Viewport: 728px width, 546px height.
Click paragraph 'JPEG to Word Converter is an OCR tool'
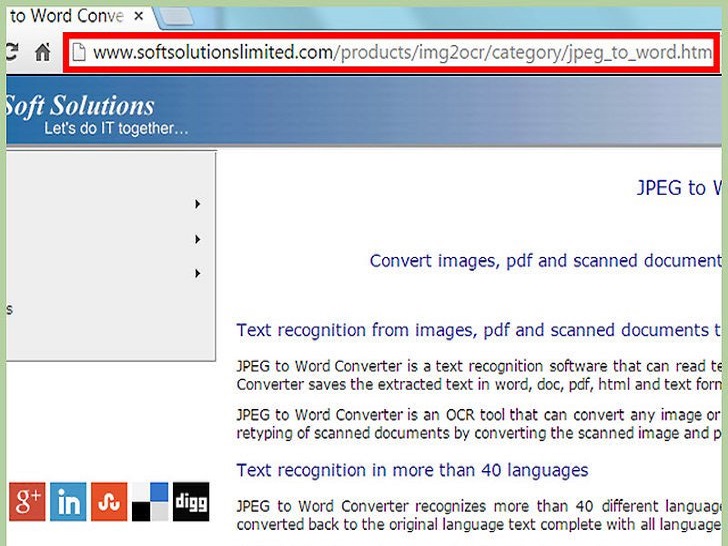coord(479,424)
